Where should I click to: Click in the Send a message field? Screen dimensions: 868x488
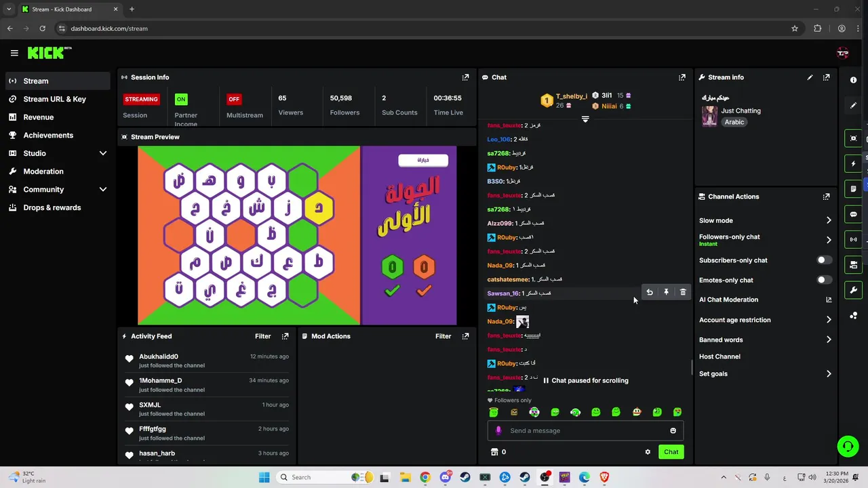585,430
